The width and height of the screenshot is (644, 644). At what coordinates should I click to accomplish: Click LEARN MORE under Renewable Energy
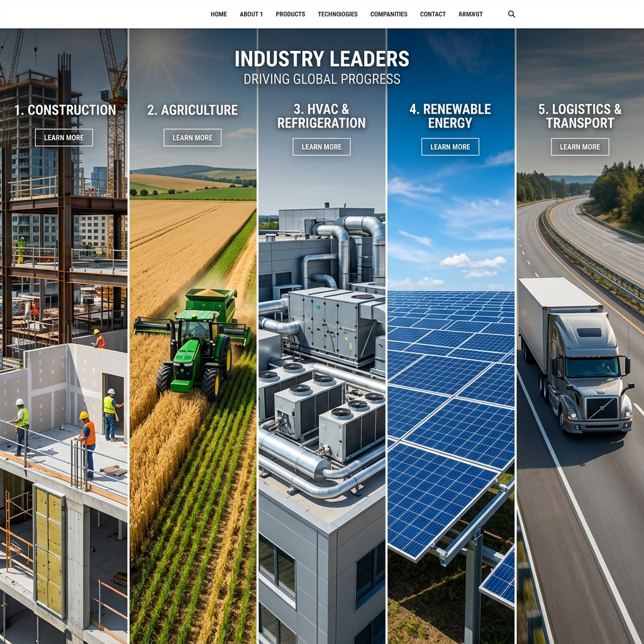(x=450, y=147)
